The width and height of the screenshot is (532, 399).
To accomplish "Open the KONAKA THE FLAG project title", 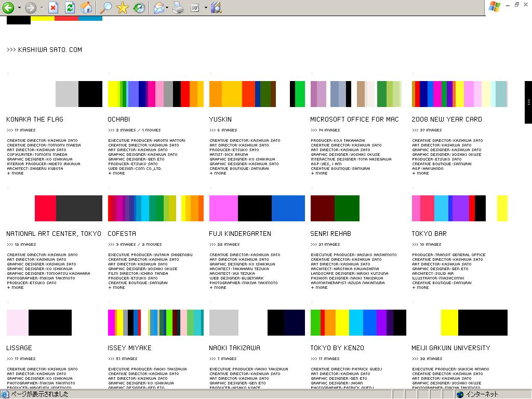I will point(35,119).
